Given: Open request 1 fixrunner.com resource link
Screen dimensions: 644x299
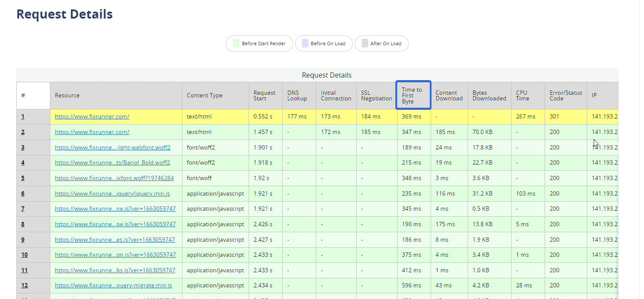Looking at the screenshot, I should point(92,116).
